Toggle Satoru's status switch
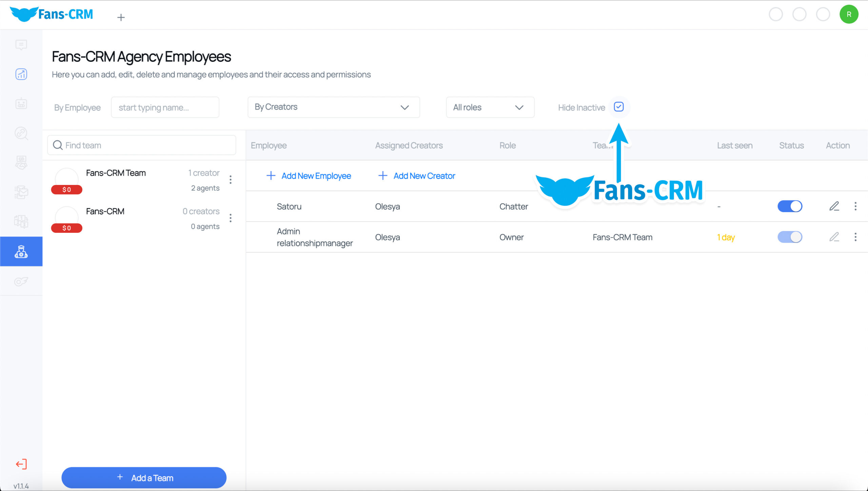This screenshot has height=491, width=868. [790, 206]
